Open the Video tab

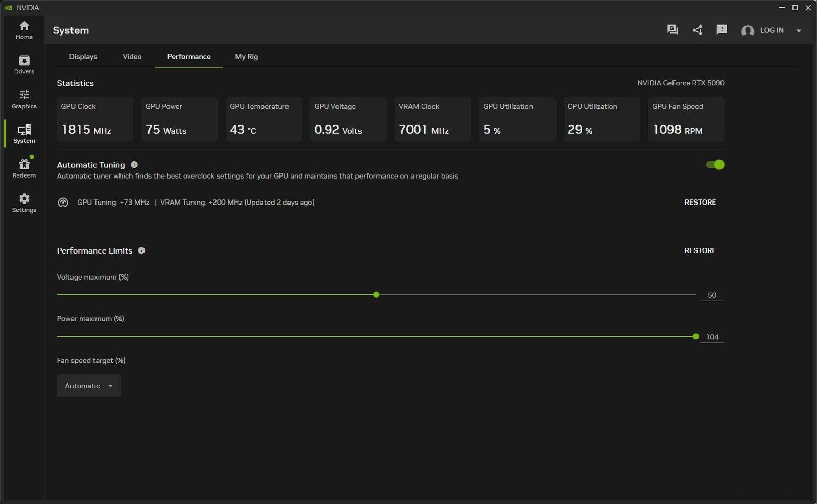click(x=132, y=57)
